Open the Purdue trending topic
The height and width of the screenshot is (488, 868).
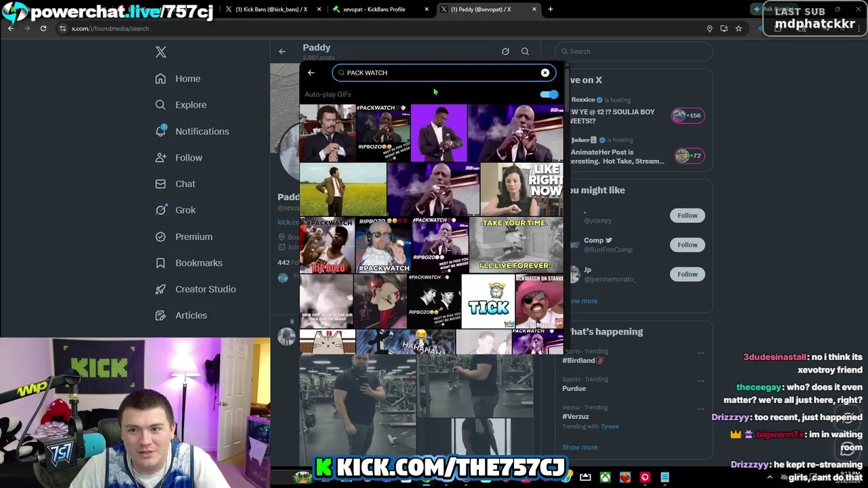tap(574, 388)
